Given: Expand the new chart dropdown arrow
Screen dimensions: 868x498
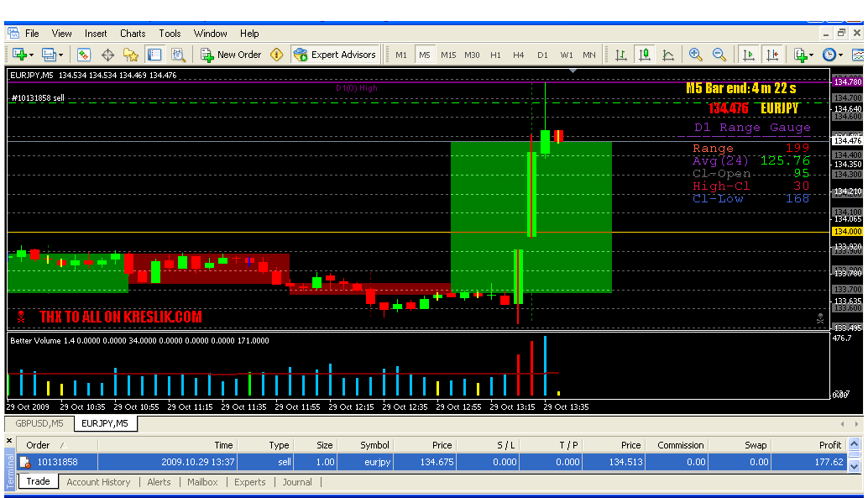Looking at the screenshot, I should tap(31, 55).
